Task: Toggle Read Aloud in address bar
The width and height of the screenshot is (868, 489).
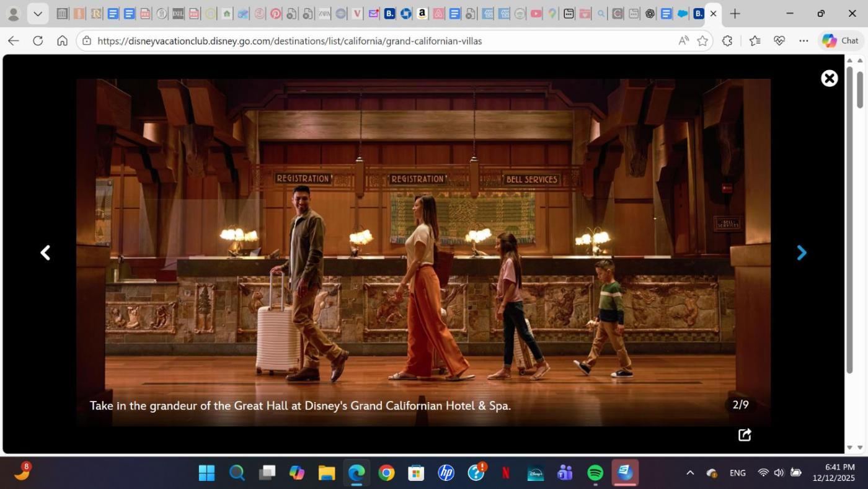Action: (683, 41)
